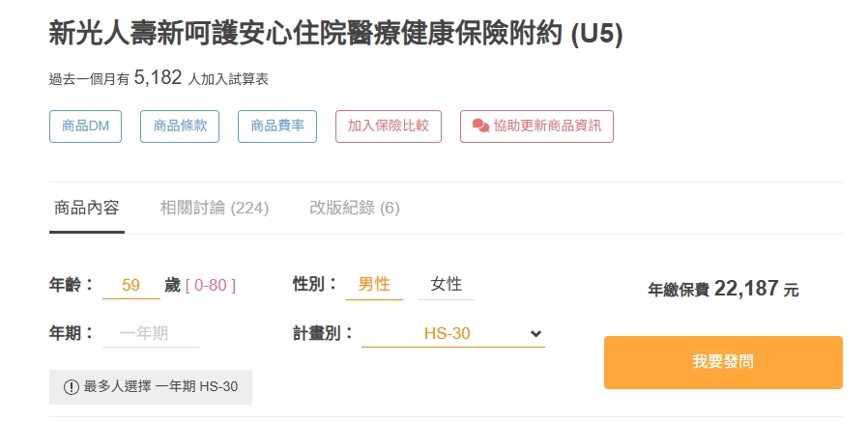Apply the 最多人選擇 一年期 HS-30 suggestion

pyautogui.click(x=151, y=387)
